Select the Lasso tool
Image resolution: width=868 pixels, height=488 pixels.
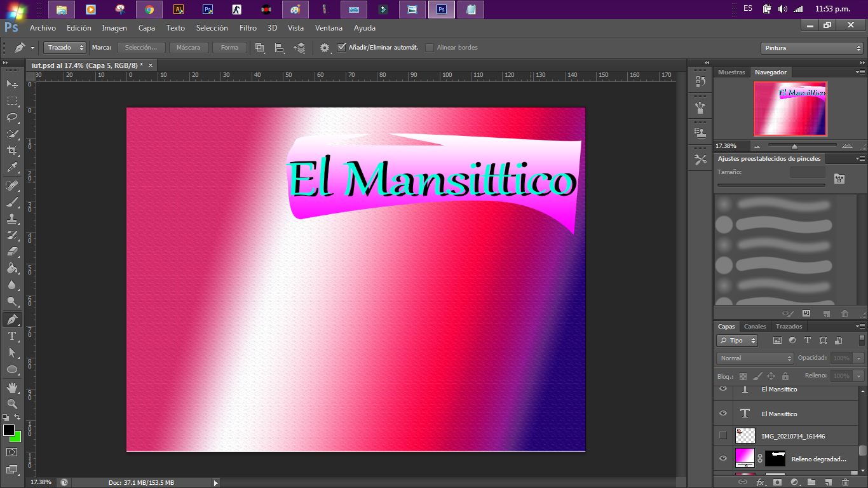tap(12, 118)
